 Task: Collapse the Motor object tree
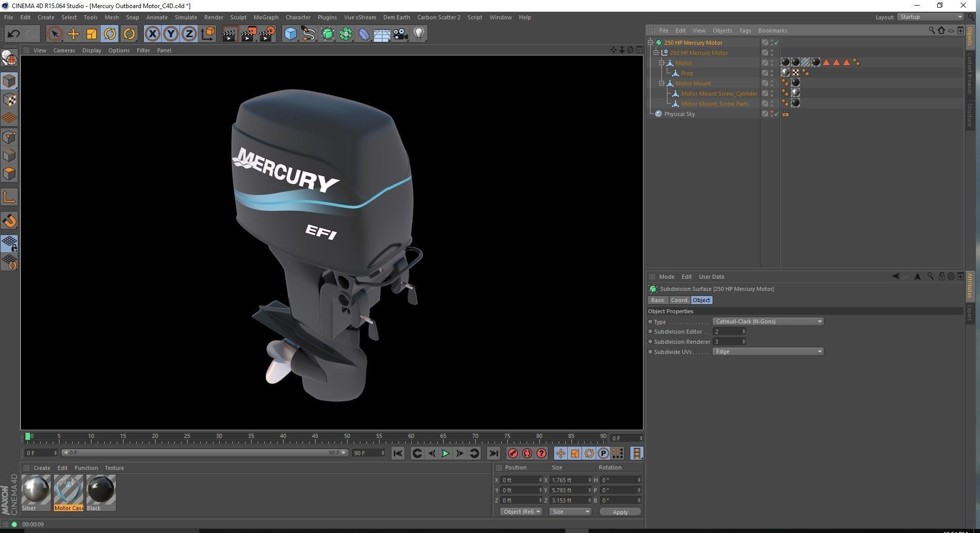tap(662, 63)
